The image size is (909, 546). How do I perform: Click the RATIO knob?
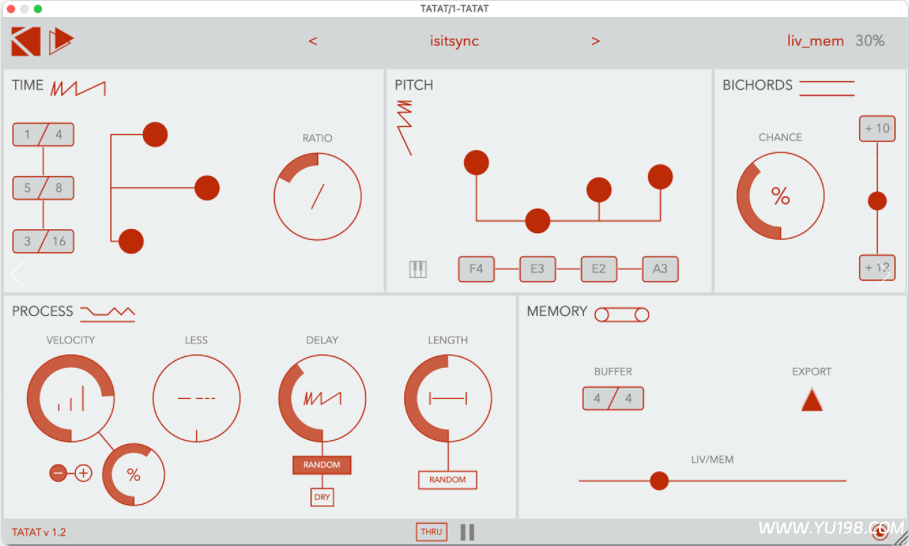tap(318, 196)
